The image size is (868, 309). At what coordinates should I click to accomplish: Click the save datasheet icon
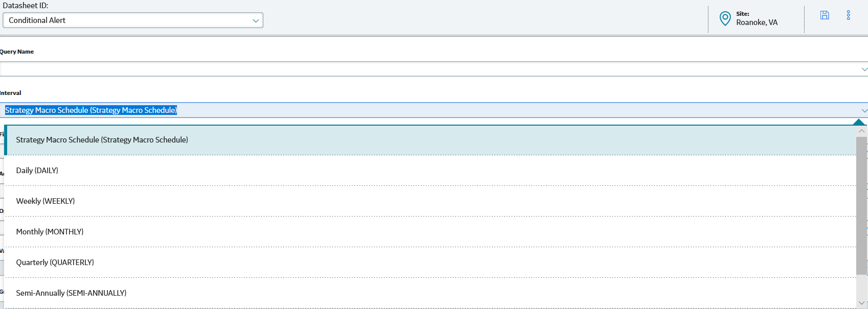pyautogui.click(x=825, y=15)
